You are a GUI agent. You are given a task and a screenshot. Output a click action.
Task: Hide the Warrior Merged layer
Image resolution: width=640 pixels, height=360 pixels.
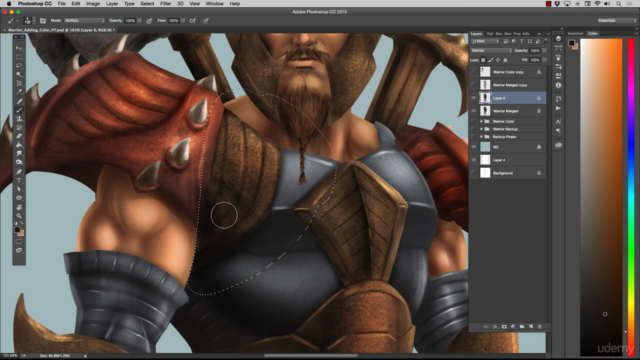[x=473, y=111]
